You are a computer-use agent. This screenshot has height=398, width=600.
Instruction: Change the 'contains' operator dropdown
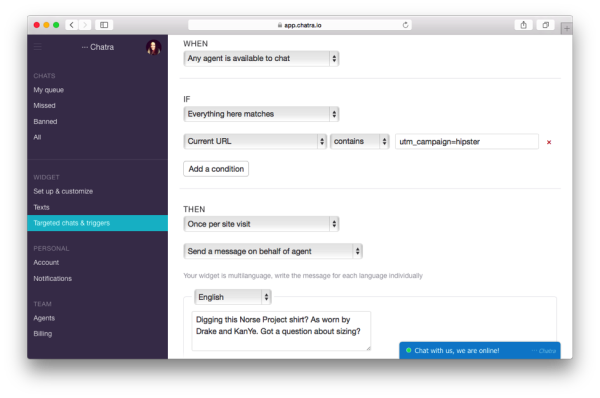tap(359, 141)
